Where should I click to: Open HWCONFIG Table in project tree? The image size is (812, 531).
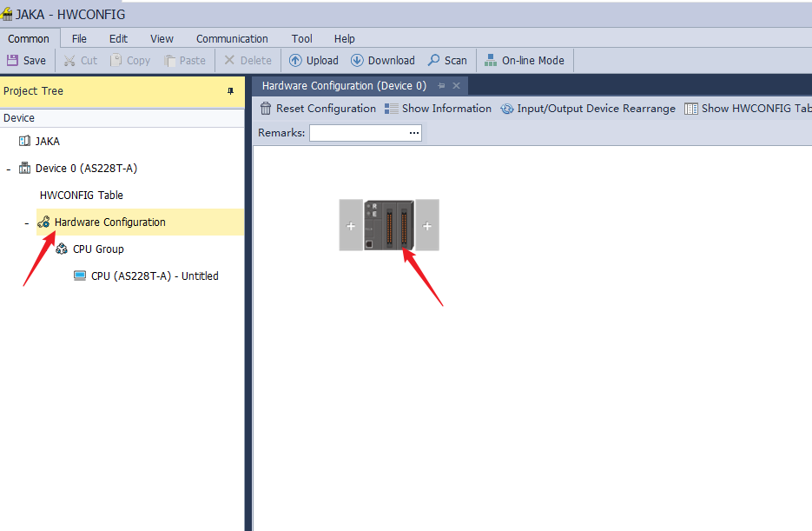[82, 196]
